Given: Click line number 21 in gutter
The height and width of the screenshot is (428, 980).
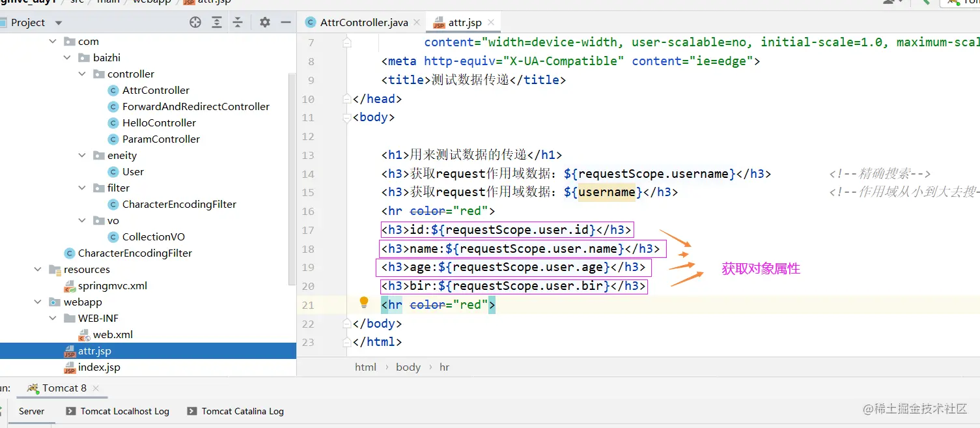Looking at the screenshot, I should tap(308, 305).
